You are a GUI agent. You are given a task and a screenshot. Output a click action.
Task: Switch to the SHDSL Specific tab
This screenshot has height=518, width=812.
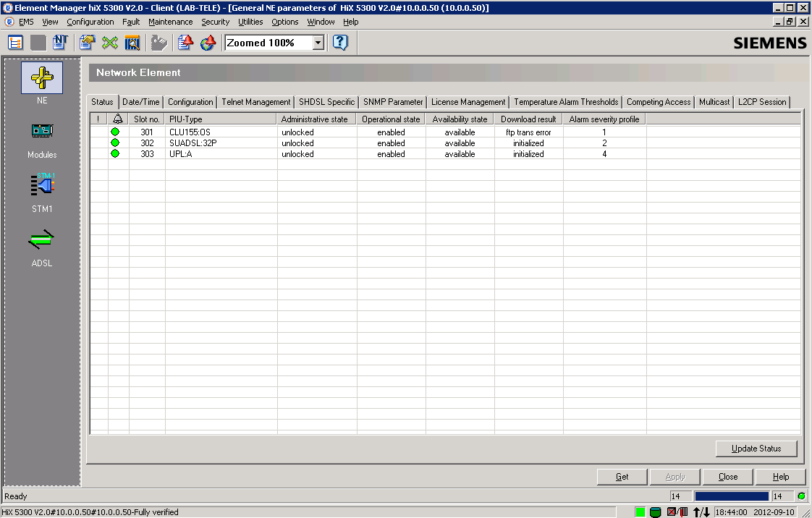click(327, 102)
